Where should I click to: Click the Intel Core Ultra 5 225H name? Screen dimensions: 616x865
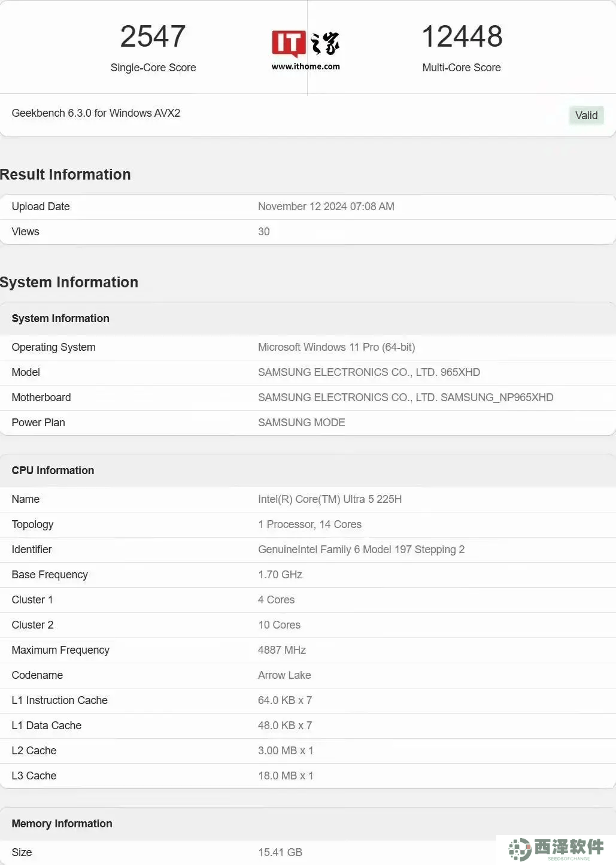pyautogui.click(x=329, y=499)
